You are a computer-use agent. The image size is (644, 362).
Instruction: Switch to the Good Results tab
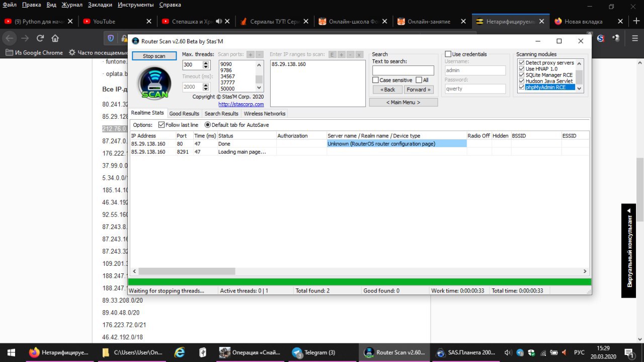pyautogui.click(x=184, y=114)
